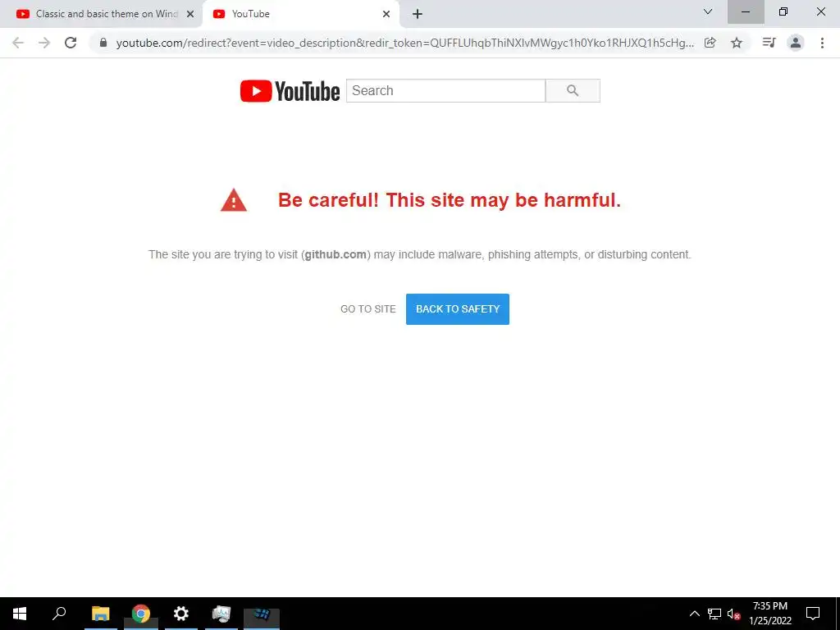Open the share this page icon
The height and width of the screenshot is (630, 840).
tap(710, 43)
